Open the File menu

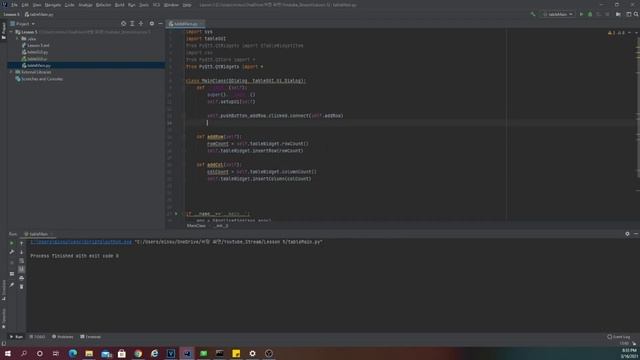pyautogui.click(x=15, y=5)
